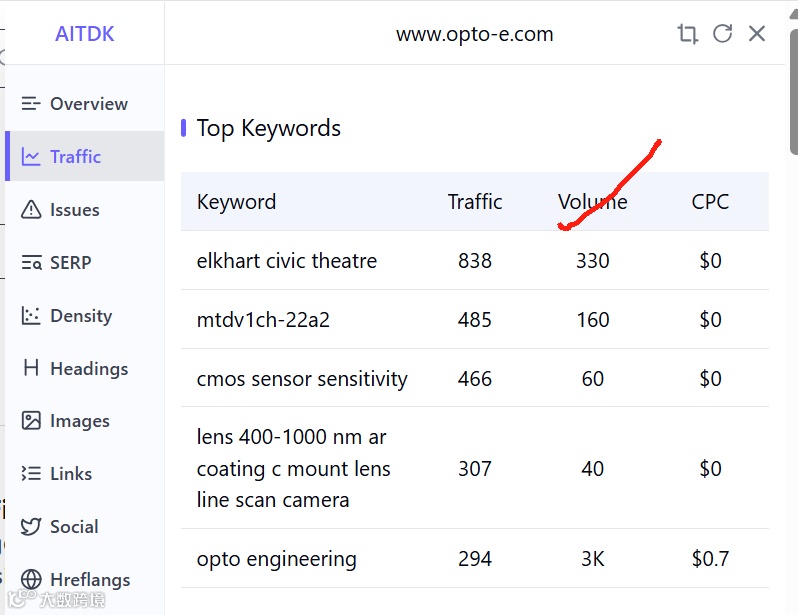
Task: Open the Hreflangs section
Action: 84,579
